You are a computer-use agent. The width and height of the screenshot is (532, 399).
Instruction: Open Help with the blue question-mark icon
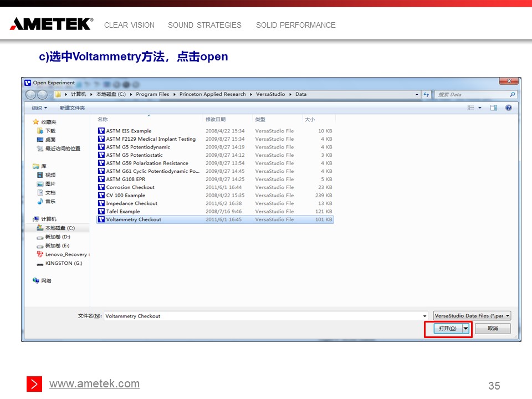[508, 108]
